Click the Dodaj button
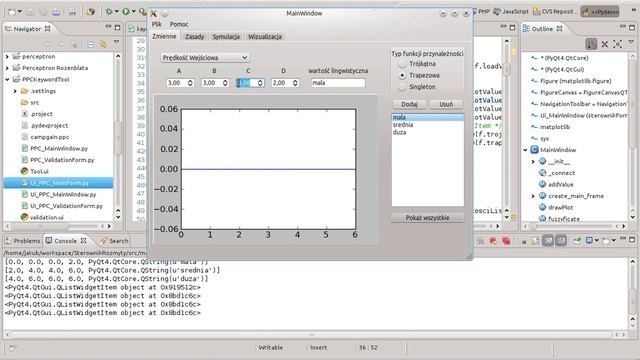Image resolution: width=640 pixels, height=360 pixels. (409, 104)
